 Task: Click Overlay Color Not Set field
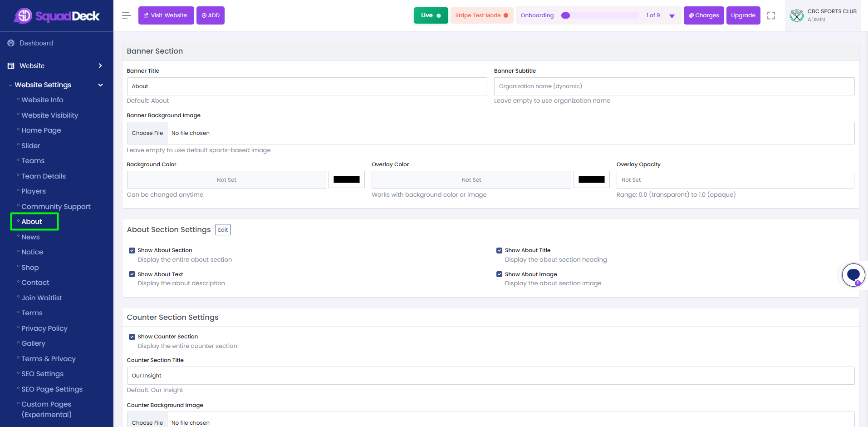471,180
